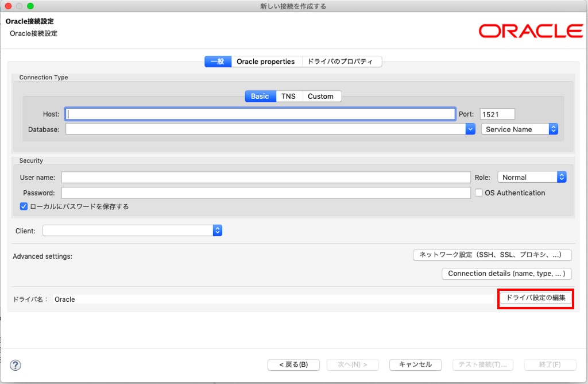Click the キャンセル button
This screenshot has height=384, width=588.
coord(416,364)
